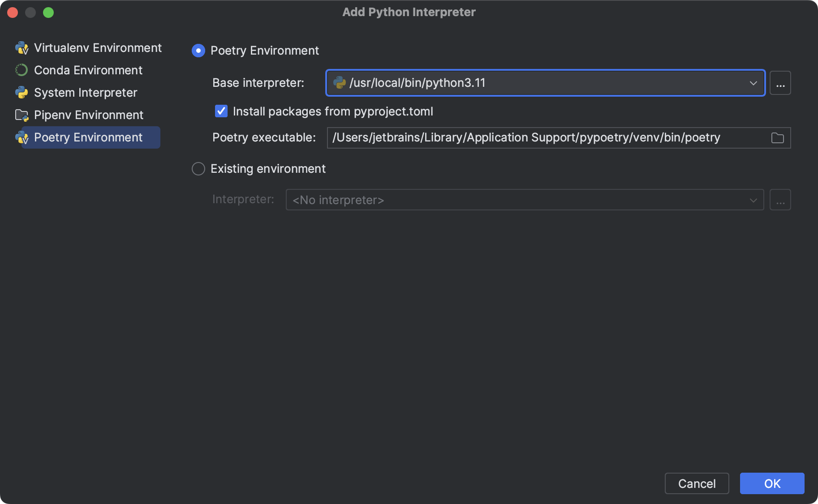This screenshot has height=504, width=818.
Task: Select the Virtualenv Environment Python icon
Action: click(22, 48)
